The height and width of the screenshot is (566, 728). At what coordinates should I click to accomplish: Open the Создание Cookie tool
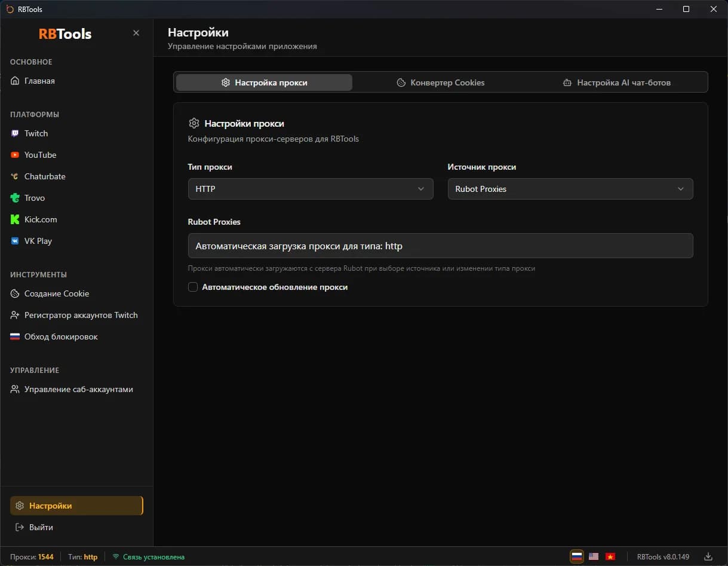click(76, 293)
